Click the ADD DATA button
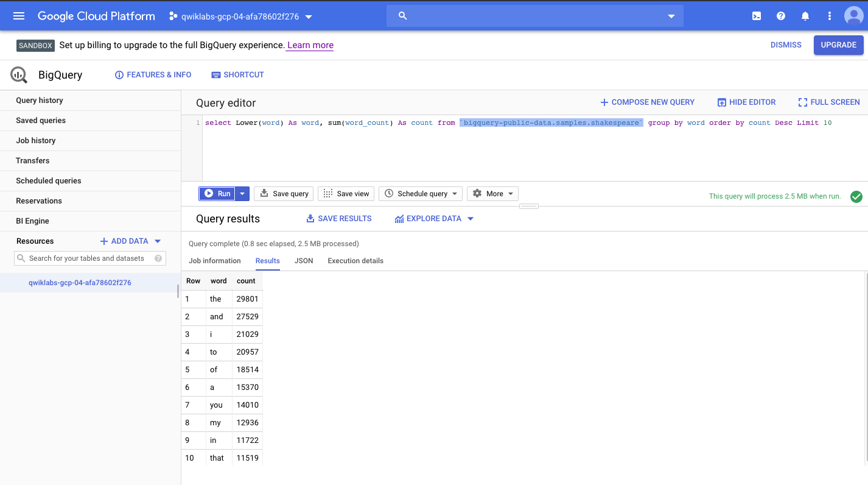The image size is (868, 485). pos(130,241)
